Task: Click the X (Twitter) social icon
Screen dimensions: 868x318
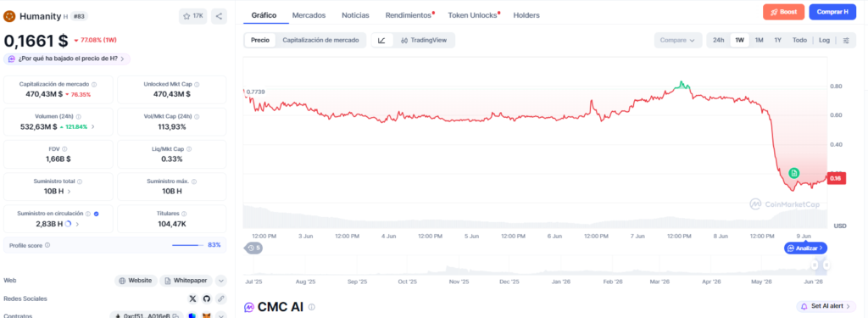Action: click(192, 298)
